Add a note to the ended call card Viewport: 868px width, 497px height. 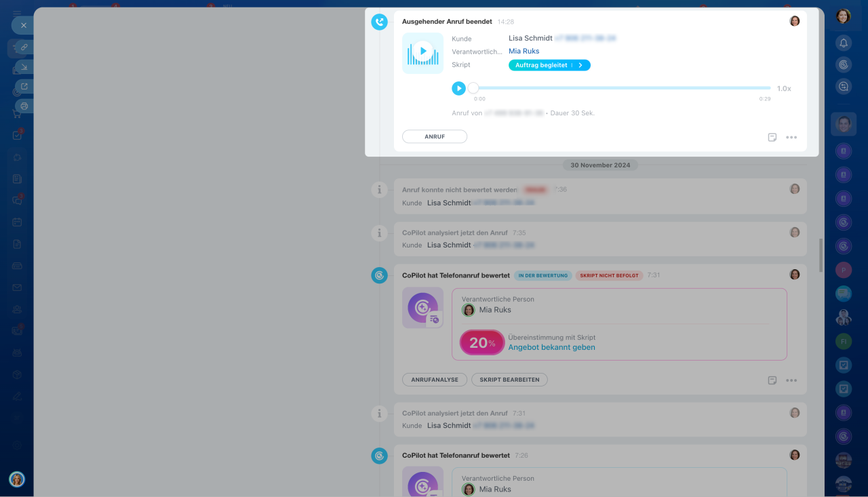(772, 137)
